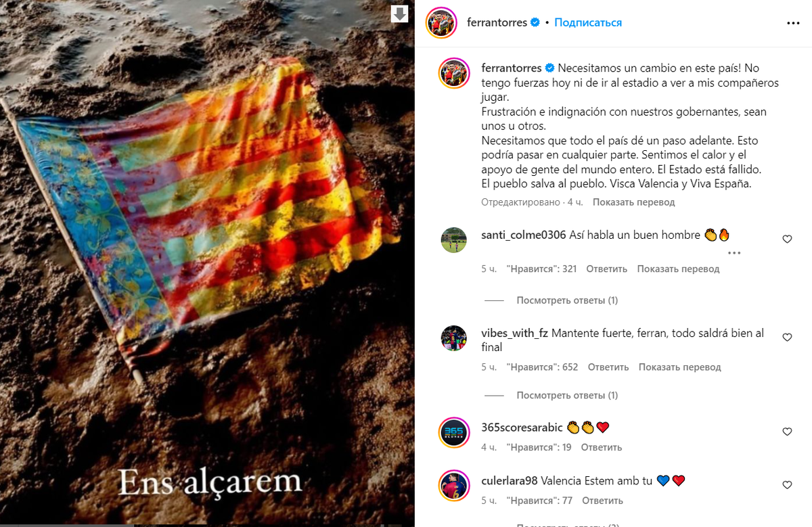Image resolution: width=812 pixels, height=527 pixels.
Task: Click the vibes_with_fz avatar
Action: (x=453, y=338)
